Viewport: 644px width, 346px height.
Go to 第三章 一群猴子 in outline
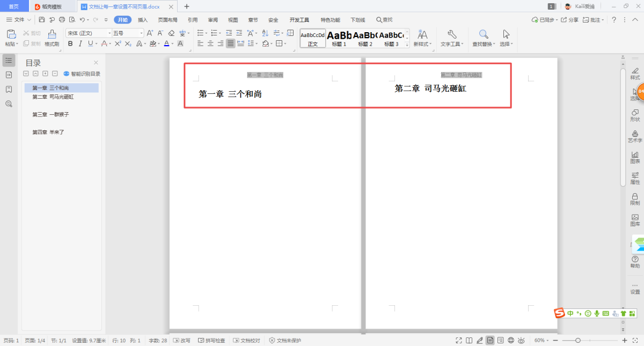coord(50,115)
